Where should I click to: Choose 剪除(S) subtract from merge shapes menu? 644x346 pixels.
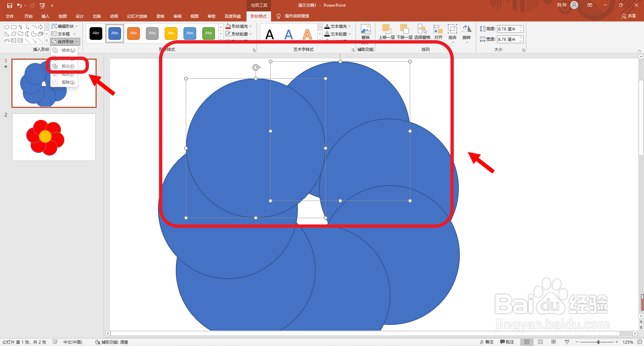(x=64, y=82)
